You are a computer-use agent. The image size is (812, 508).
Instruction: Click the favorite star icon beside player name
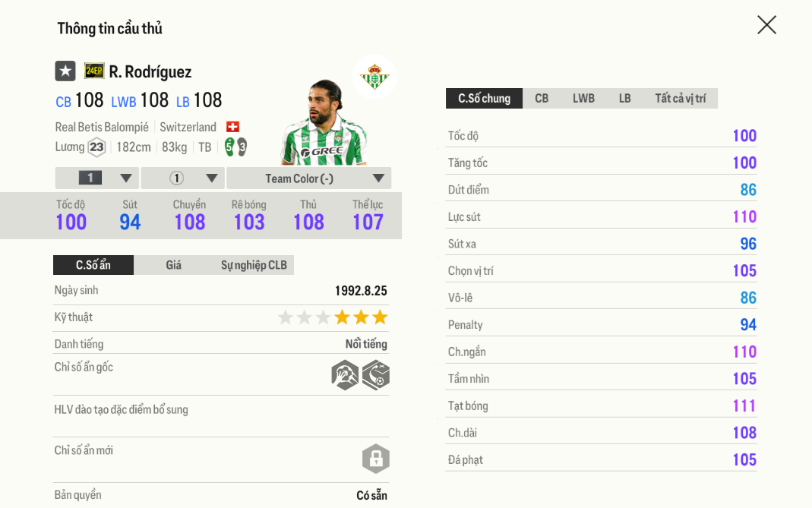(65, 71)
